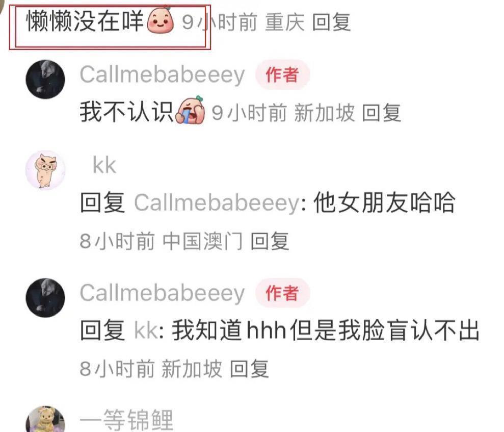Open the kk username profile
The image size is (504, 432).
[x=104, y=165]
